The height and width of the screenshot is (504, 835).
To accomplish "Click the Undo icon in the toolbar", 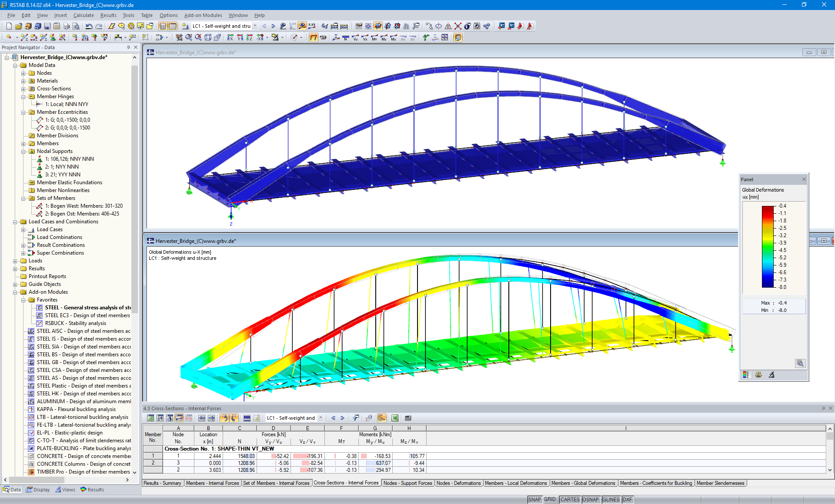I will pos(89,26).
